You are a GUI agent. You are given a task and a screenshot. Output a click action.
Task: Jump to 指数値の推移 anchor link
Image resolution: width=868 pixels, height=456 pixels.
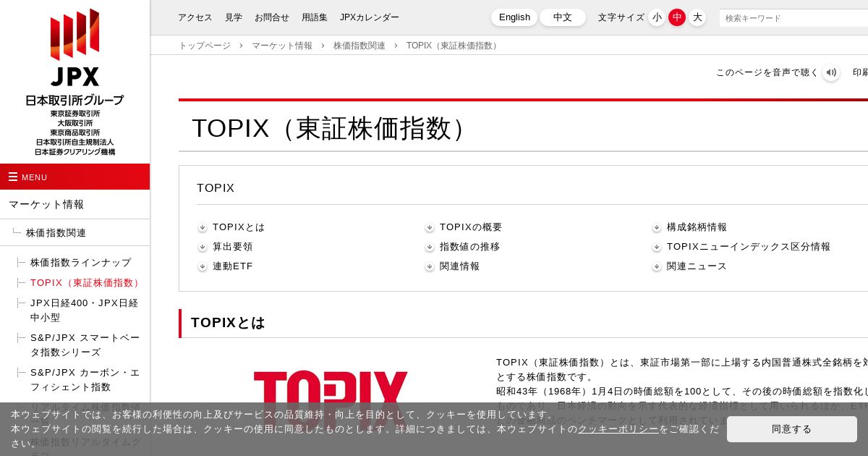click(470, 247)
